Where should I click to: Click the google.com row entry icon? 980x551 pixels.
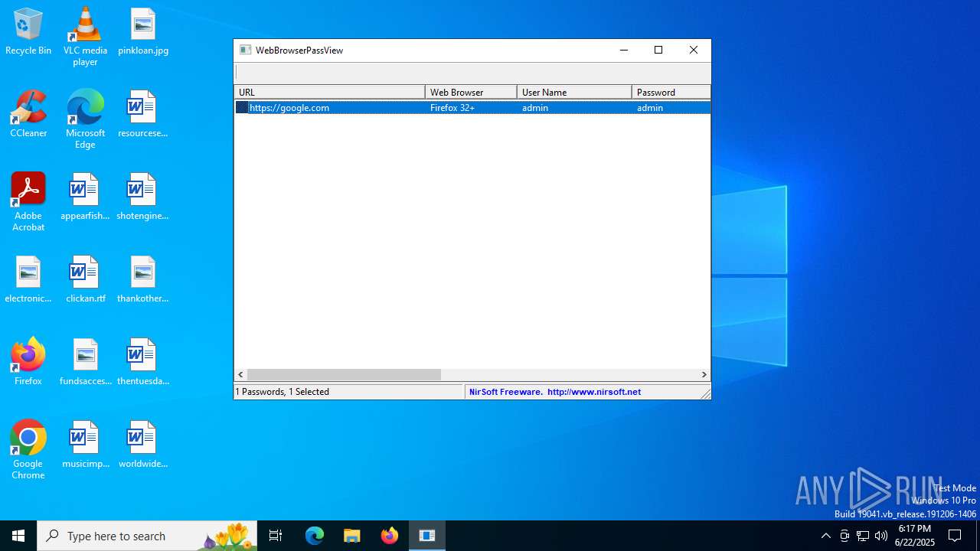[x=242, y=108]
